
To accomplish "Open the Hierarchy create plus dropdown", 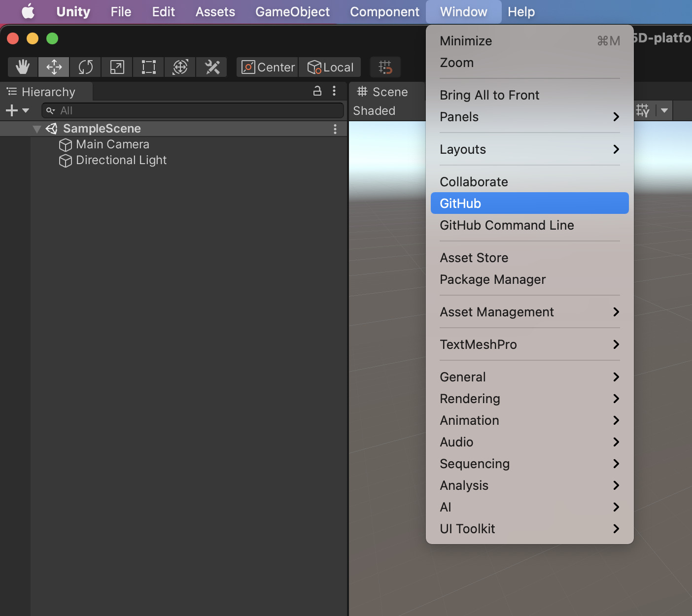I will tap(17, 110).
